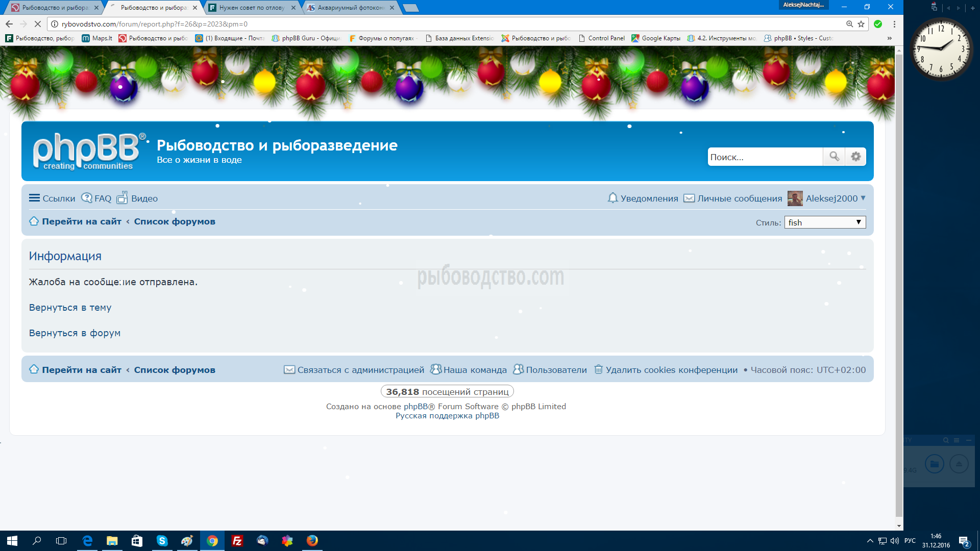980x551 pixels.
Task: Open advanced search gear icon
Action: click(856, 157)
